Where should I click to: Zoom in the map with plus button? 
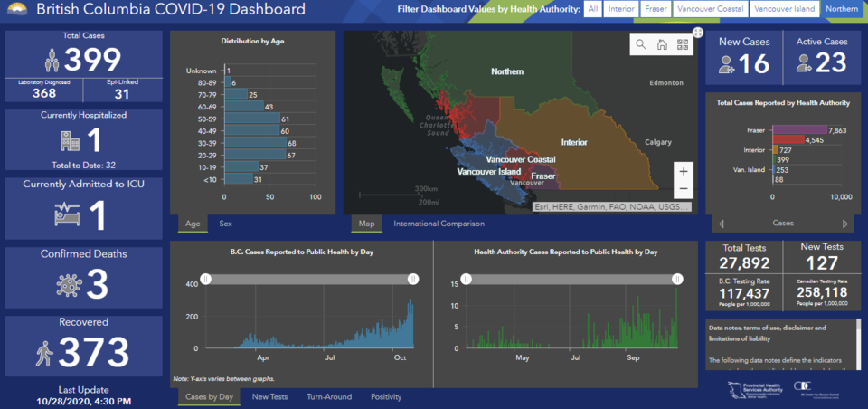point(684,171)
